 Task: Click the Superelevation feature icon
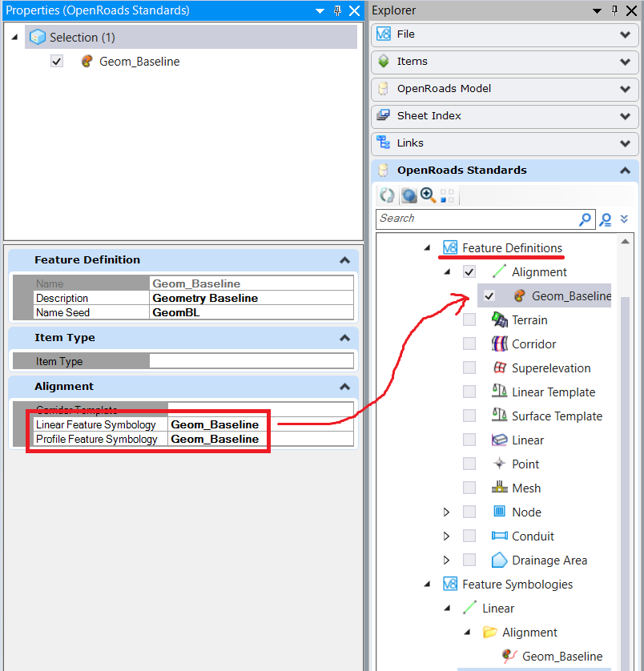tap(499, 368)
